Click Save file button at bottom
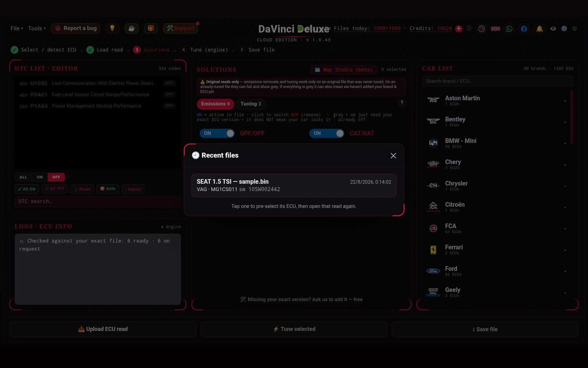This screenshot has width=588, height=368. [x=485, y=329]
